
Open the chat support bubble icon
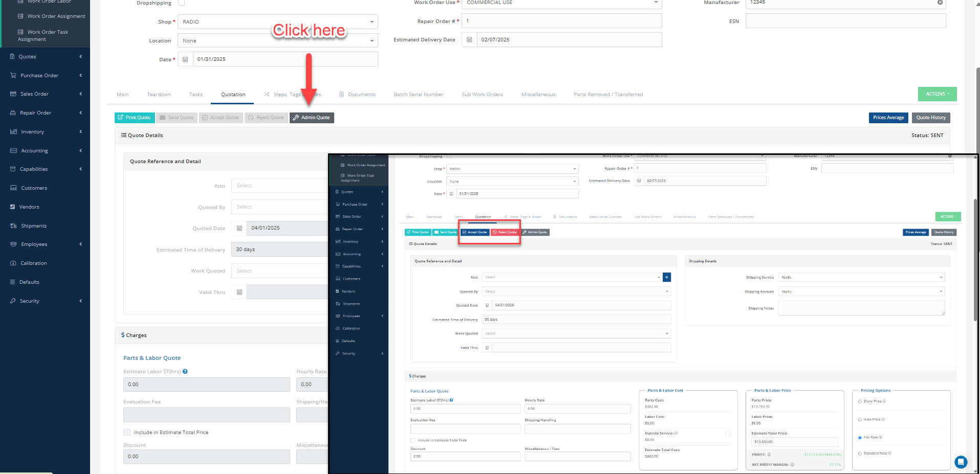click(961, 462)
